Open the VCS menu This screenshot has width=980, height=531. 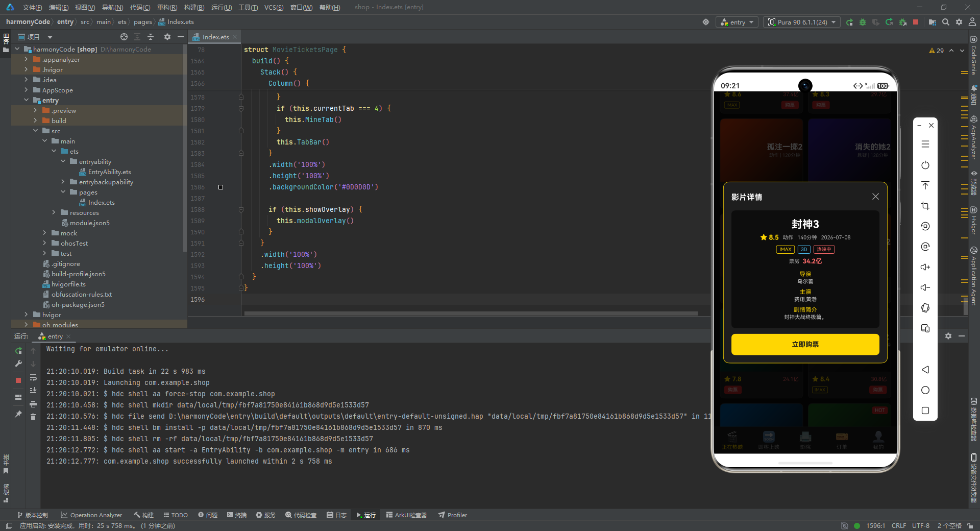pyautogui.click(x=274, y=7)
